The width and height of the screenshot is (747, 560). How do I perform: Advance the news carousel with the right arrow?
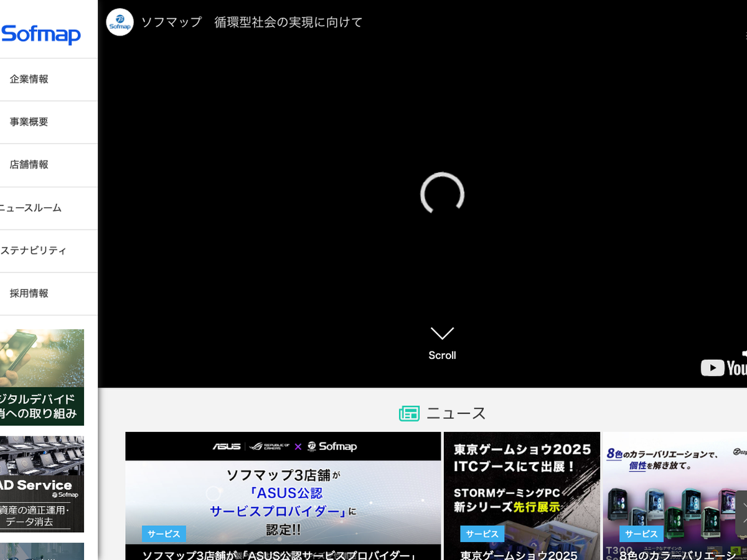(741, 511)
